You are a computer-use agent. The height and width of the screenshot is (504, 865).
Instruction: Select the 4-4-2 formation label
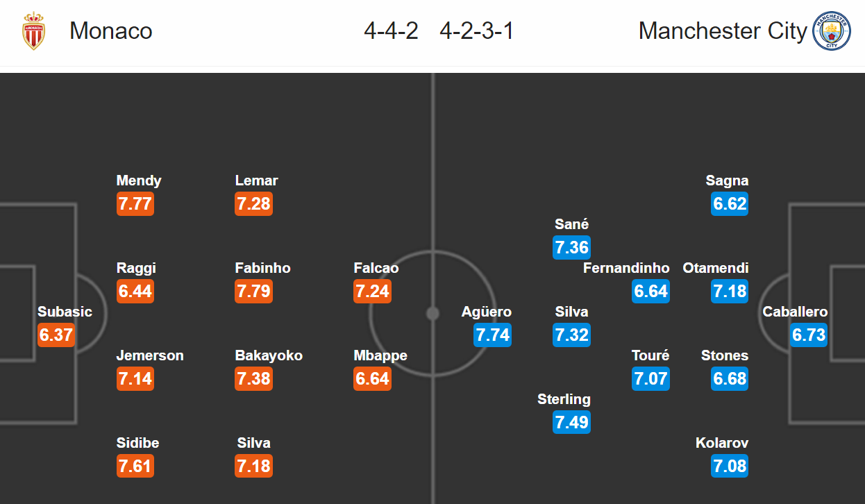pos(391,31)
